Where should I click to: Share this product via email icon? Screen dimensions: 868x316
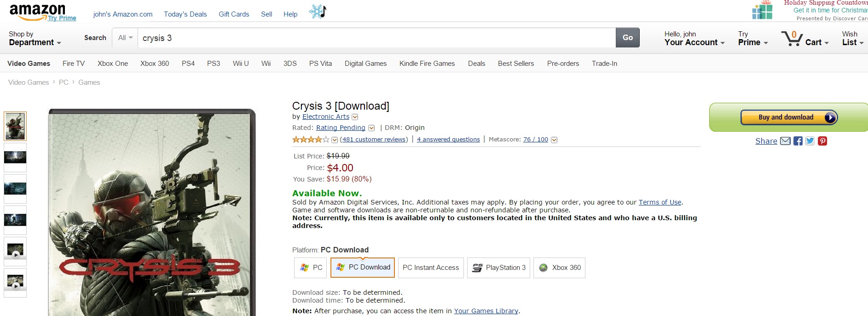click(785, 141)
